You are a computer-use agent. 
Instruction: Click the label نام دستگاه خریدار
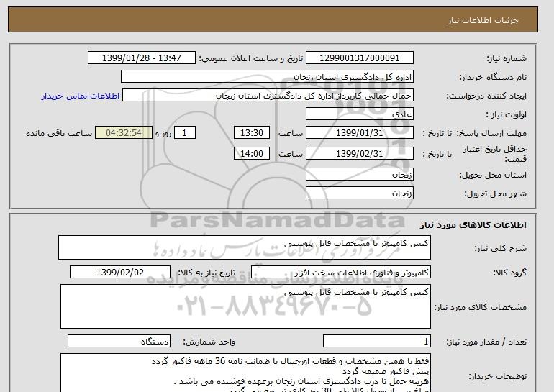point(493,77)
